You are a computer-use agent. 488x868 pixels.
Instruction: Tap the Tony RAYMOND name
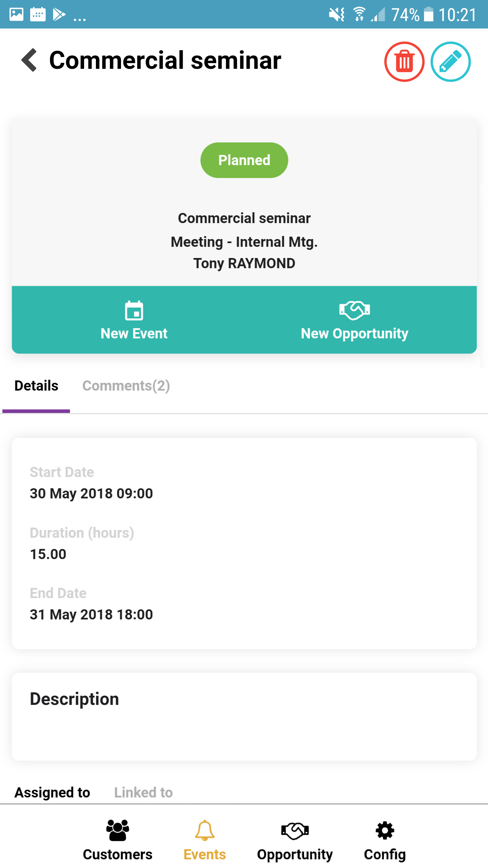[244, 263]
